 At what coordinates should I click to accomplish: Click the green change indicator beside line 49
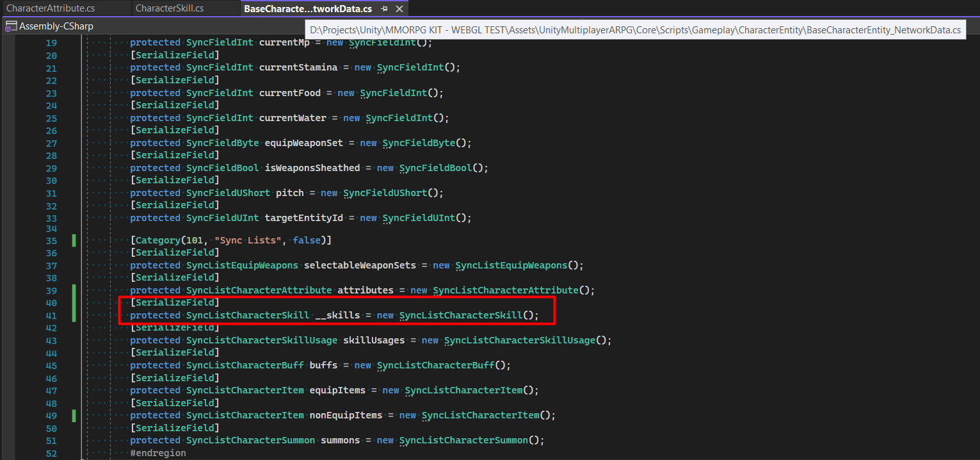tap(74, 415)
